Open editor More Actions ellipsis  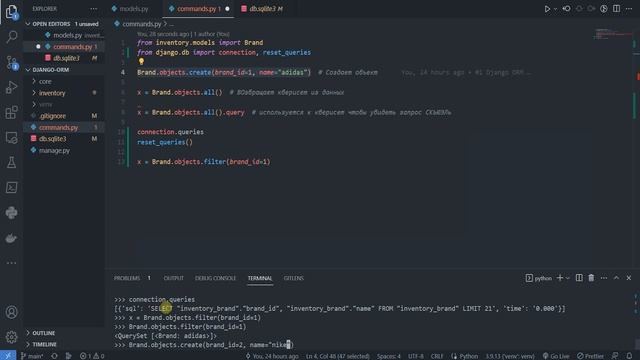pyautogui.click(x=629, y=9)
